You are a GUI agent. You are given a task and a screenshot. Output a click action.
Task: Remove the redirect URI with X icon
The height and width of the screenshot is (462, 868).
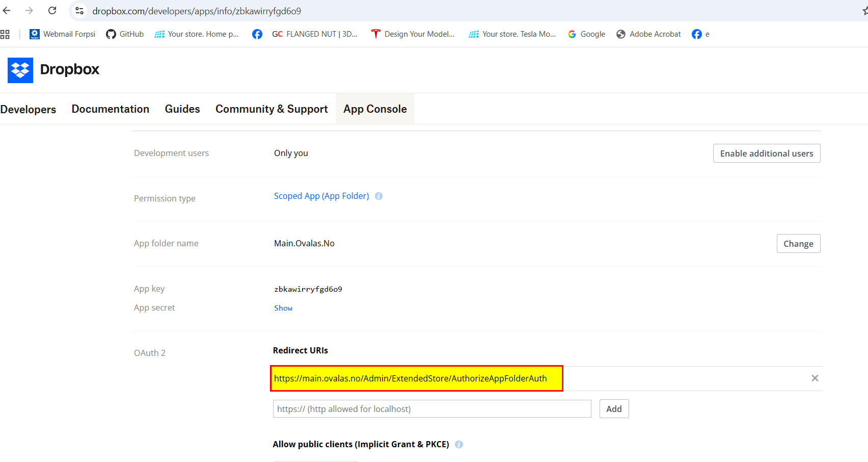(815, 378)
